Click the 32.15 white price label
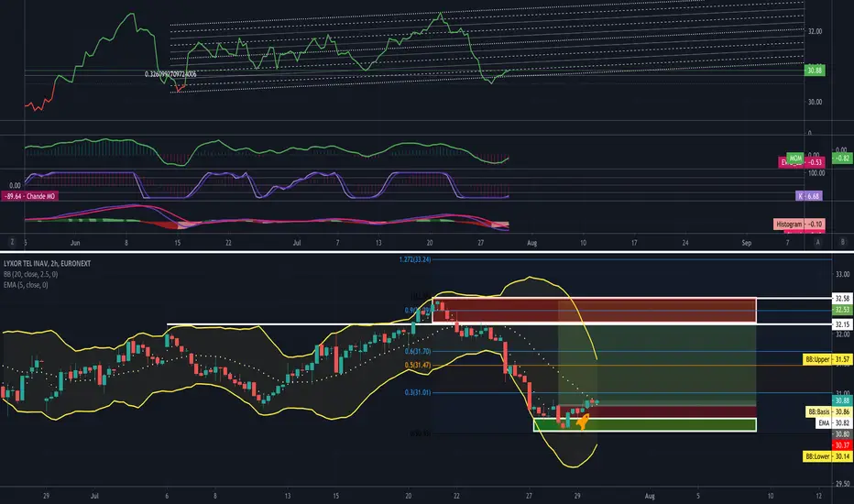The width and height of the screenshot is (854, 504). tap(842, 324)
